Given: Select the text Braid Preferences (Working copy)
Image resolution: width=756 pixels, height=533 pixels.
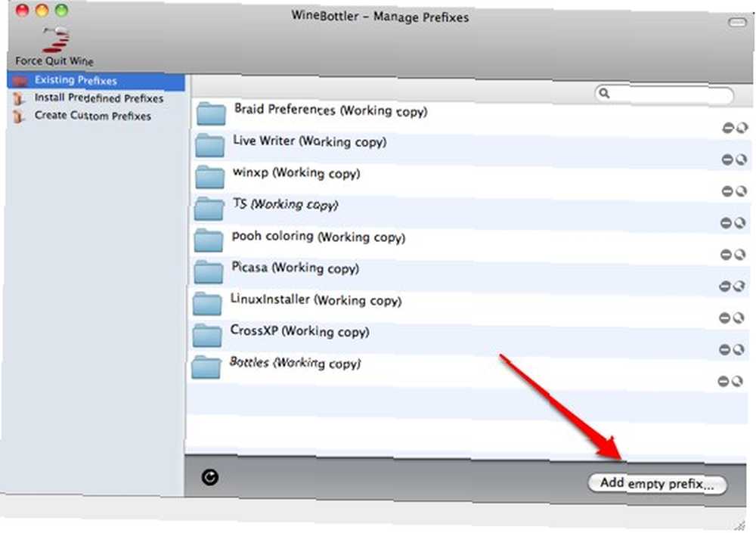Looking at the screenshot, I should (x=331, y=110).
